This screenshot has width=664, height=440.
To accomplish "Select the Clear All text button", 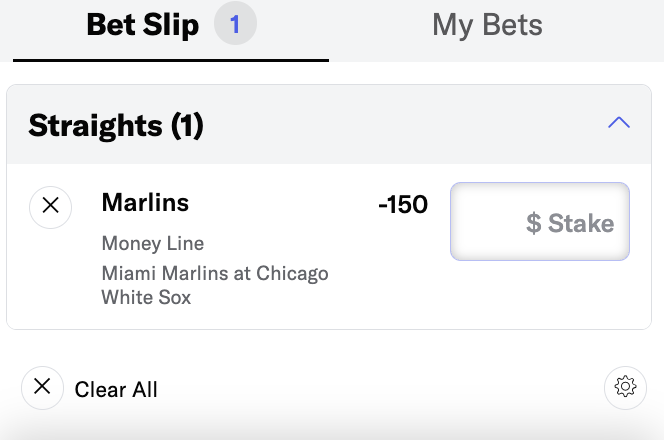I will pos(116,390).
